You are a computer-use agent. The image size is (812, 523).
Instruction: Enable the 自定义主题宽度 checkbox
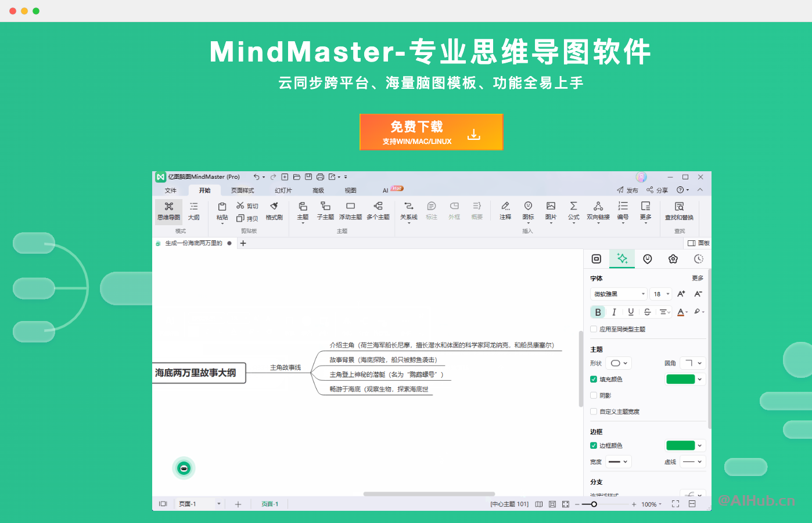point(594,412)
